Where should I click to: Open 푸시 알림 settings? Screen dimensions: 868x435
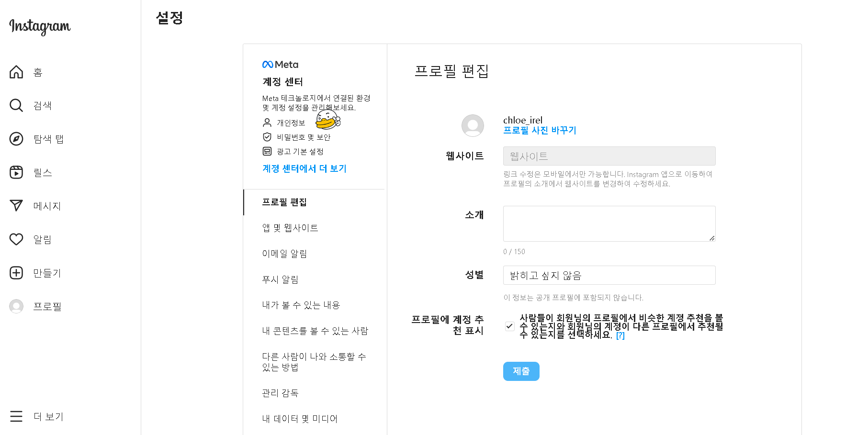280,279
